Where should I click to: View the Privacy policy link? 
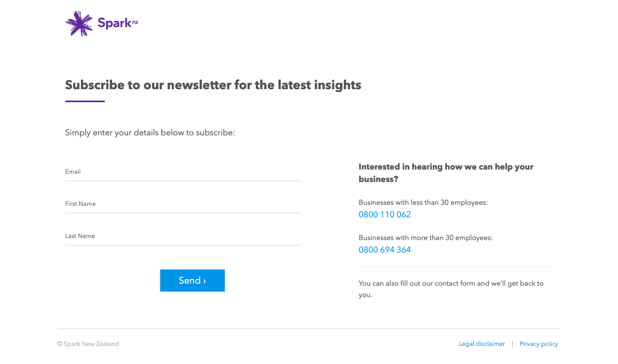tap(539, 344)
